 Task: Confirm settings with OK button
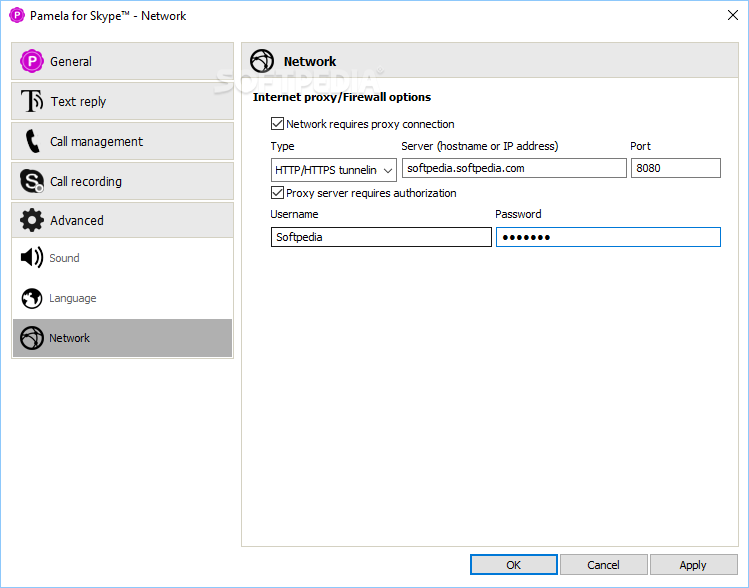[514, 565]
